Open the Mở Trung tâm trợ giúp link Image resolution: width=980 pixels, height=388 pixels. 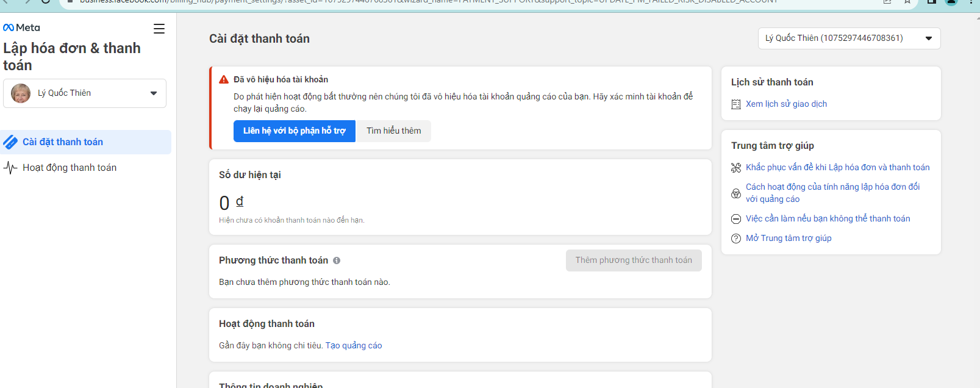click(789, 239)
